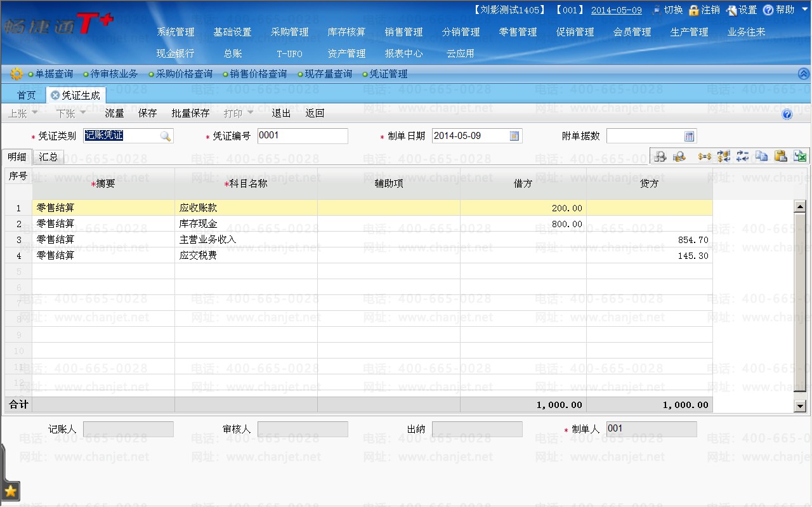The width and height of the screenshot is (812, 507).
Task: Open the 会员管理 menu
Action: pos(632,32)
